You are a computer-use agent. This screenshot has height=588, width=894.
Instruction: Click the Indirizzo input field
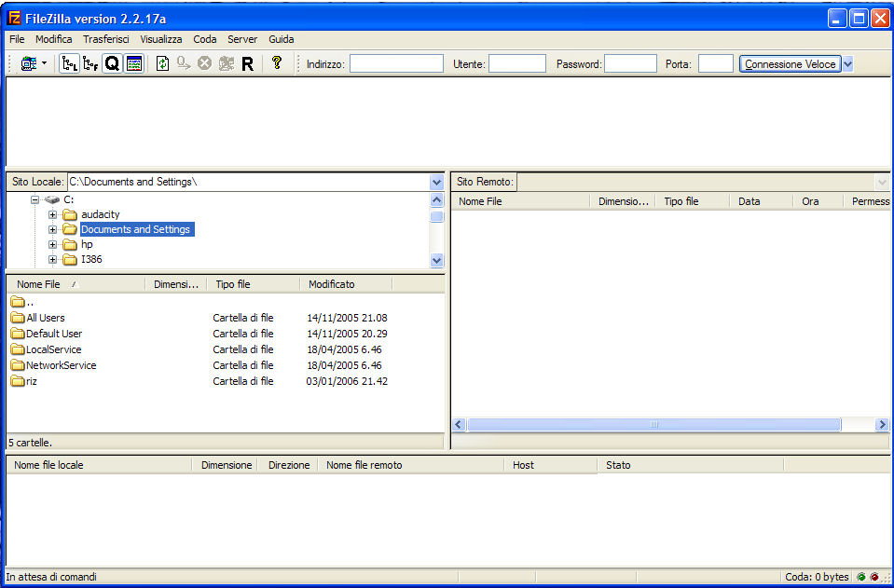pyautogui.click(x=396, y=63)
